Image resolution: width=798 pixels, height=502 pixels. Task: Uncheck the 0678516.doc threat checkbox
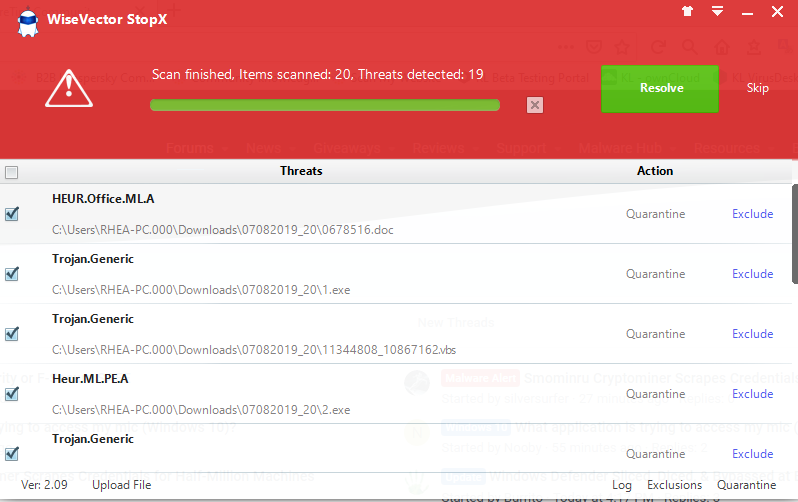point(11,214)
